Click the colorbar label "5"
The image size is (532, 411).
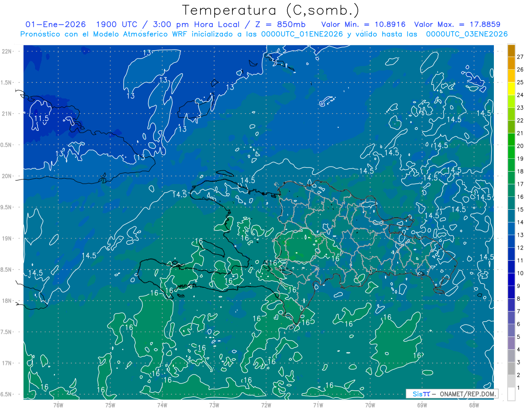coord(519,337)
